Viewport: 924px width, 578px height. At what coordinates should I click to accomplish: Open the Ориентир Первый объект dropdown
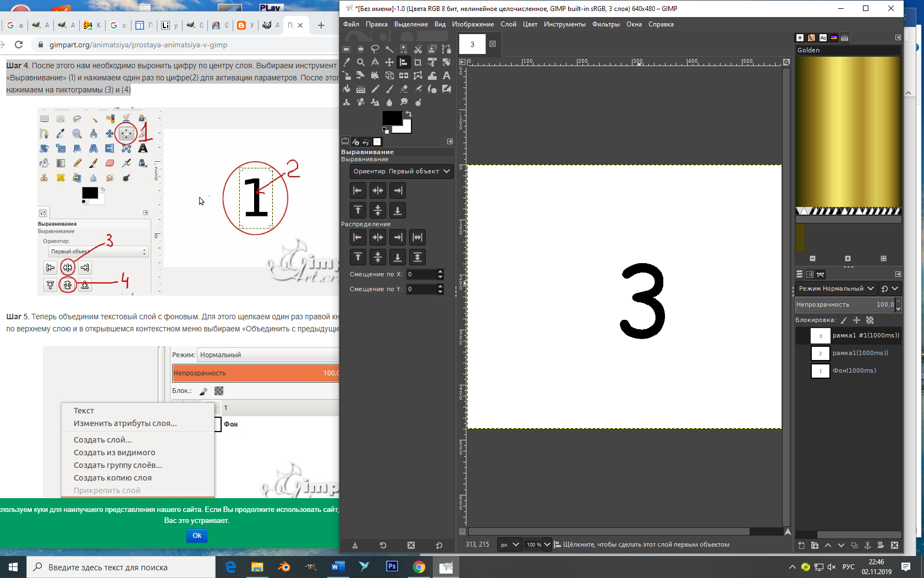[402, 171]
